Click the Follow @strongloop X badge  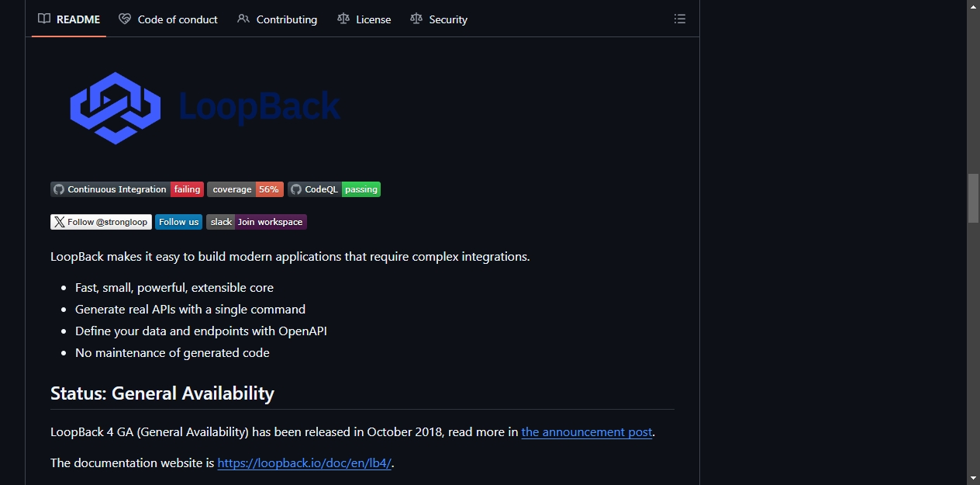[101, 222]
